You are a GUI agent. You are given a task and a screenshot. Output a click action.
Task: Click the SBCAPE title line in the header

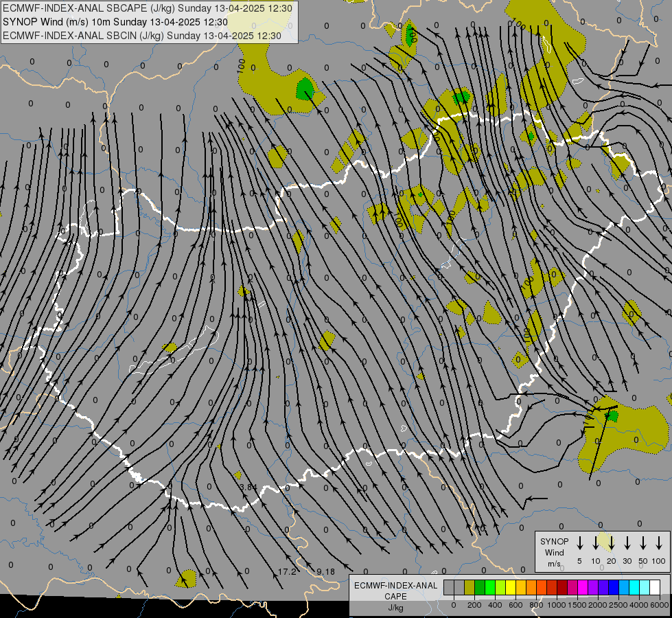pyautogui.click(x=148, y=8)
